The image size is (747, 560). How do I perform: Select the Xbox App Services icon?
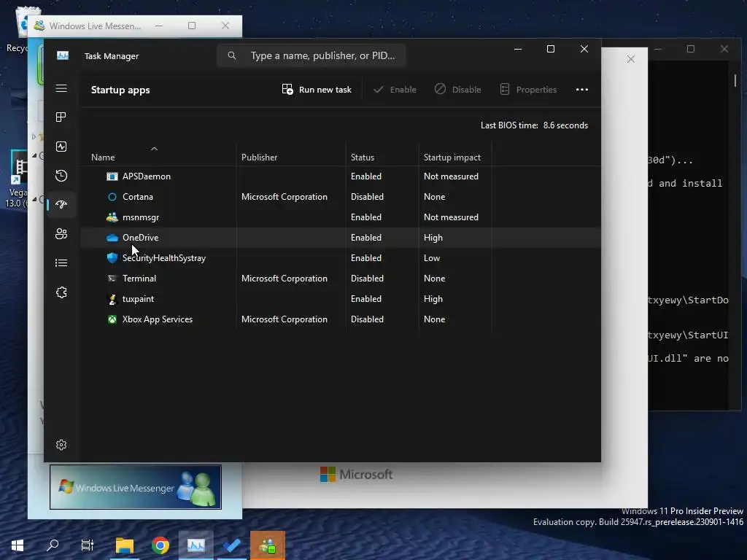tap(112, 319)
